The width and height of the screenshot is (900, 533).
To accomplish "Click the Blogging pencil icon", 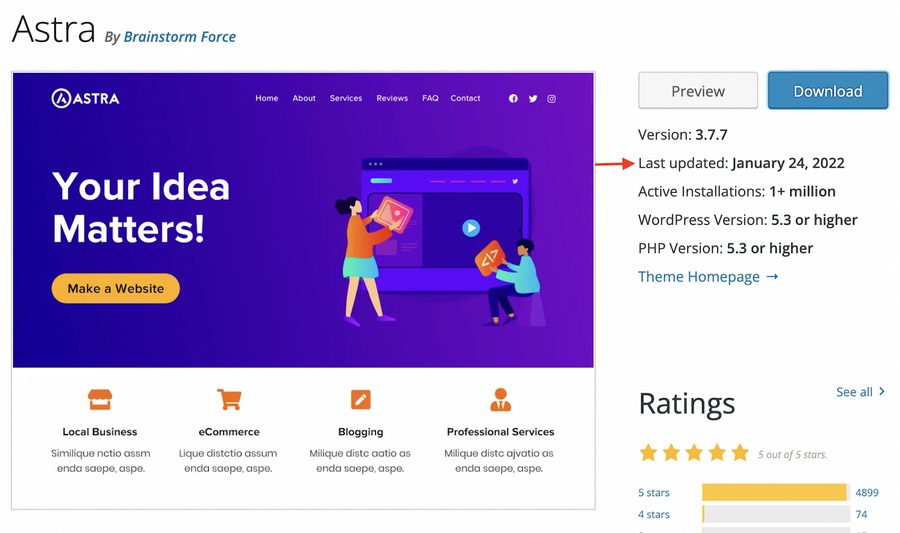I will click(360, 399).
